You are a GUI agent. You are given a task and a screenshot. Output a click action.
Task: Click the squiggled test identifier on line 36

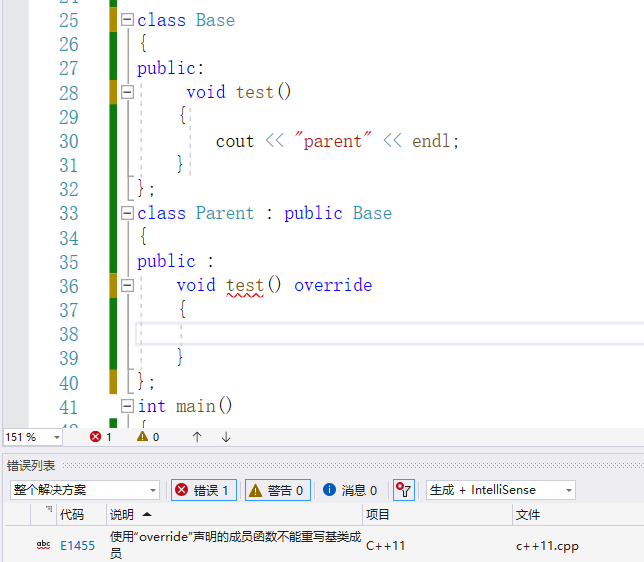(x=245, y=285)
